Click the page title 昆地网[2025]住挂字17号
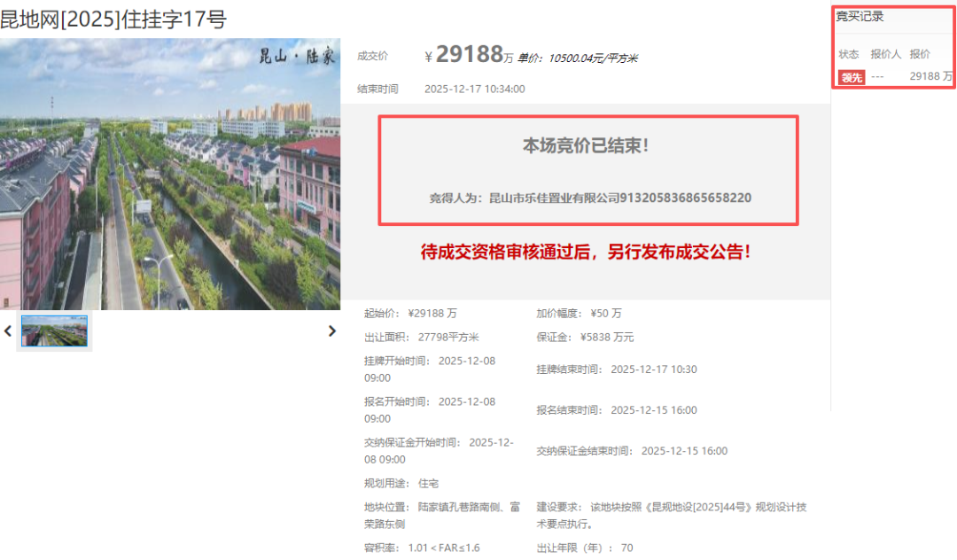 pyautogui.click(x=113, y=19)
